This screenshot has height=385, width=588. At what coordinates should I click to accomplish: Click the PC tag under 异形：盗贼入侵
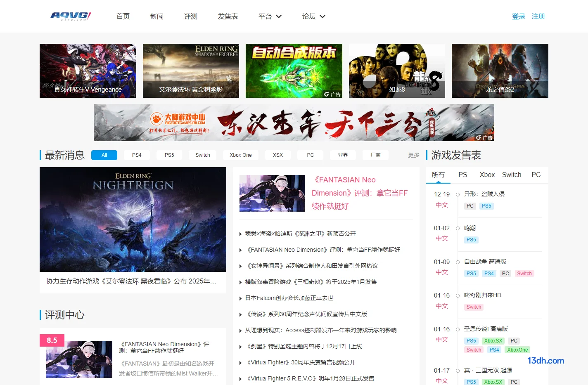coord(470,206)
